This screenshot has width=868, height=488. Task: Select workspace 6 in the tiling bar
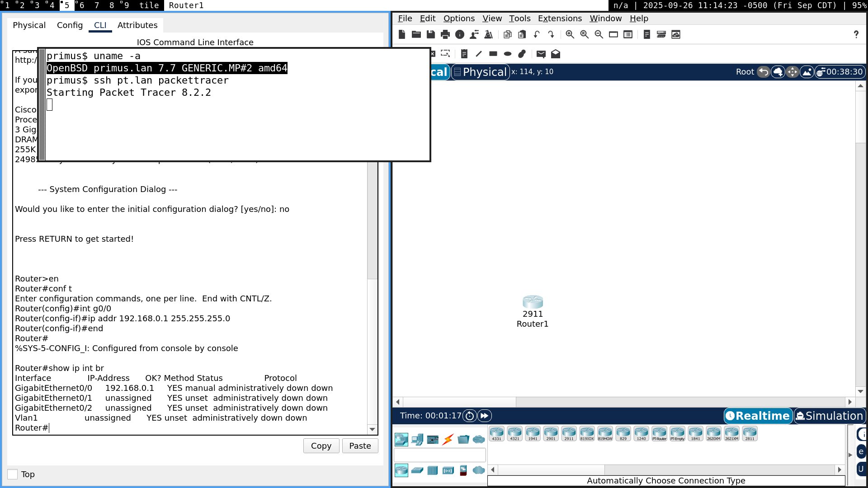81,5
